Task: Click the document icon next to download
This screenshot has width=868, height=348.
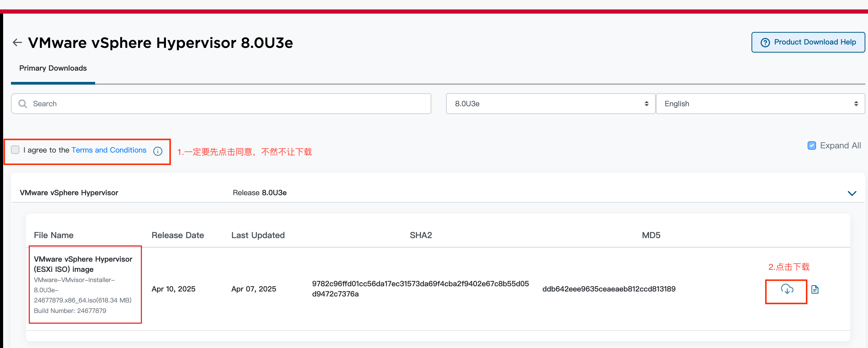Action: [815, 289]
